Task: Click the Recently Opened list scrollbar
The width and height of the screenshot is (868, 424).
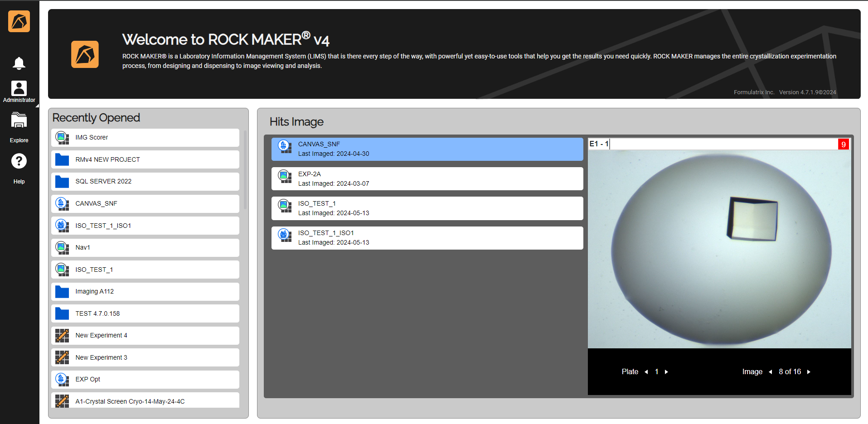Action: click(x=245, y=170)
